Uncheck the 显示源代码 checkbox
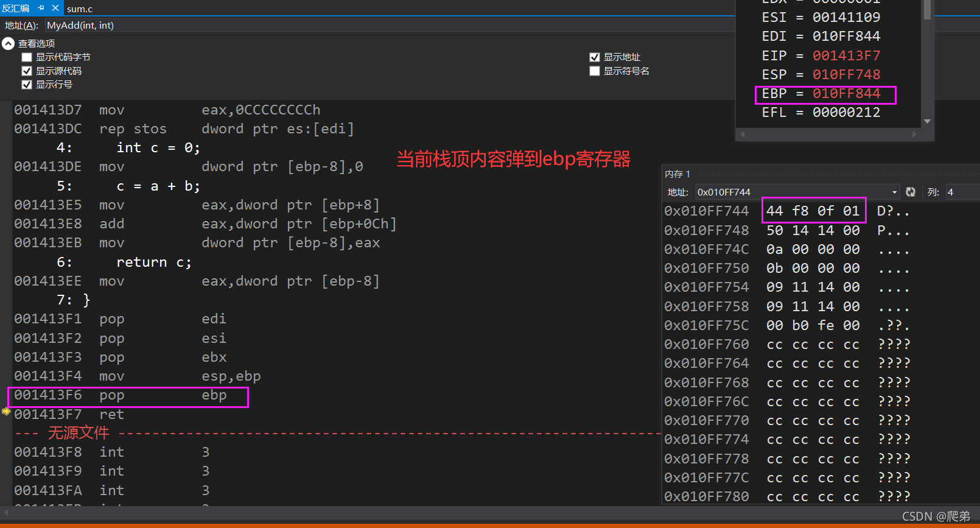The height and width of the screenshot is (528, 980). (x=27, y=71)
